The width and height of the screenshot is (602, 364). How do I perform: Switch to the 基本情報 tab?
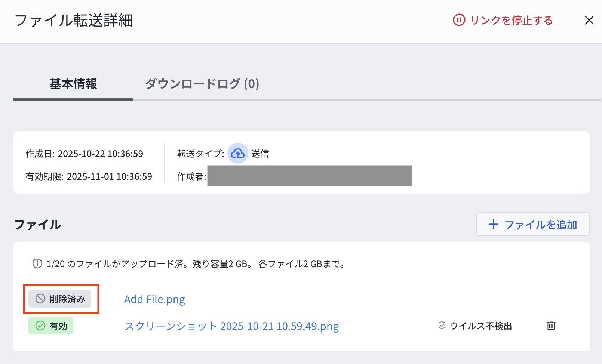click(73, 84)
